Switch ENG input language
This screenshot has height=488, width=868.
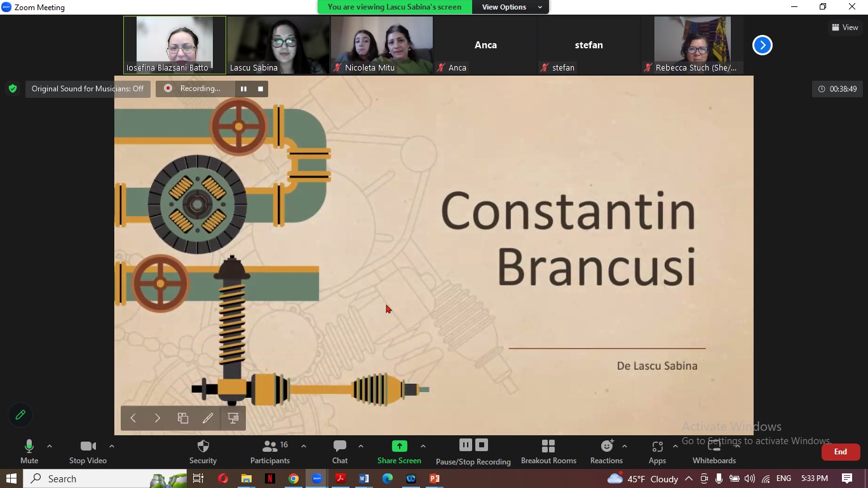(783, 478)
